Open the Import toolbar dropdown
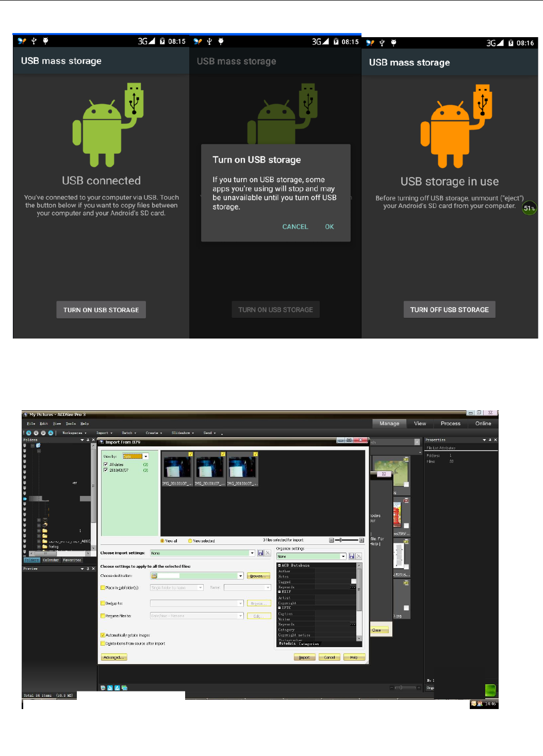 104,433
